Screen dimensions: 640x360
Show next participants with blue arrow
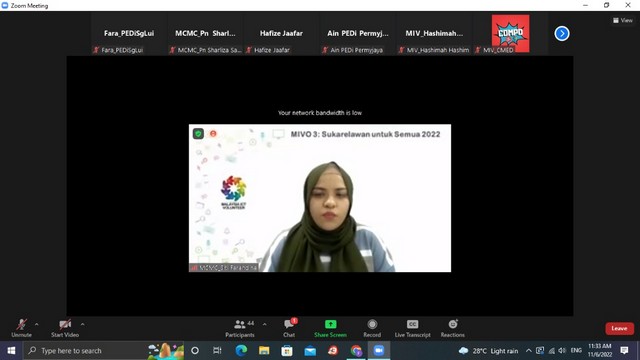pos(562,33)
